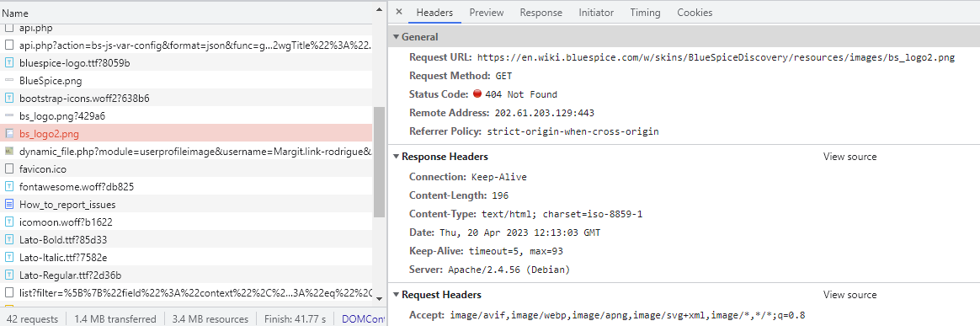This screenshot has width=980, height=326.
Task: View source of Response Headers
Action: (x=850, y=157)
